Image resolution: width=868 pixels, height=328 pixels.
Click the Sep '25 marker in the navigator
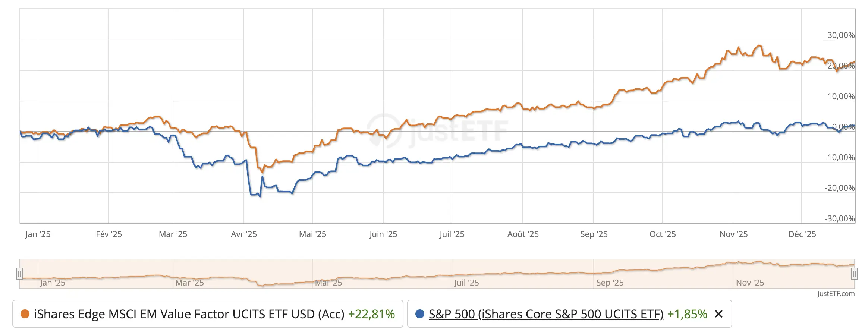610,283
